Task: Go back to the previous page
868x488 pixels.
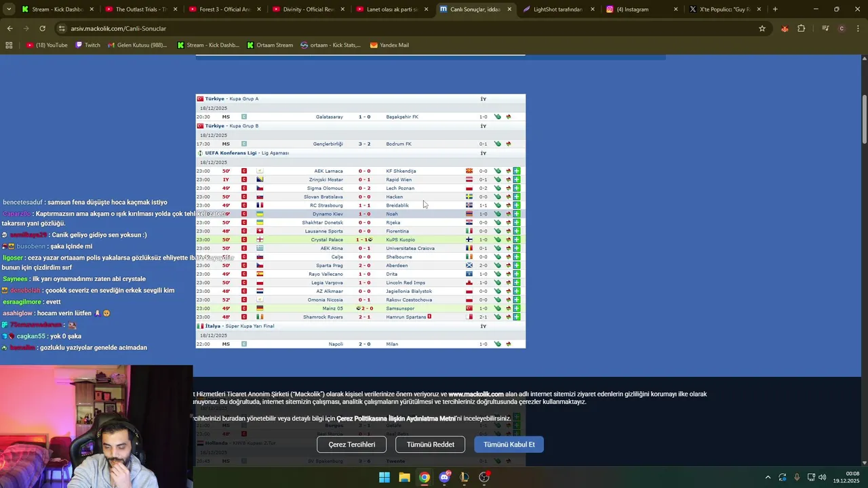Action: point(9,28)
